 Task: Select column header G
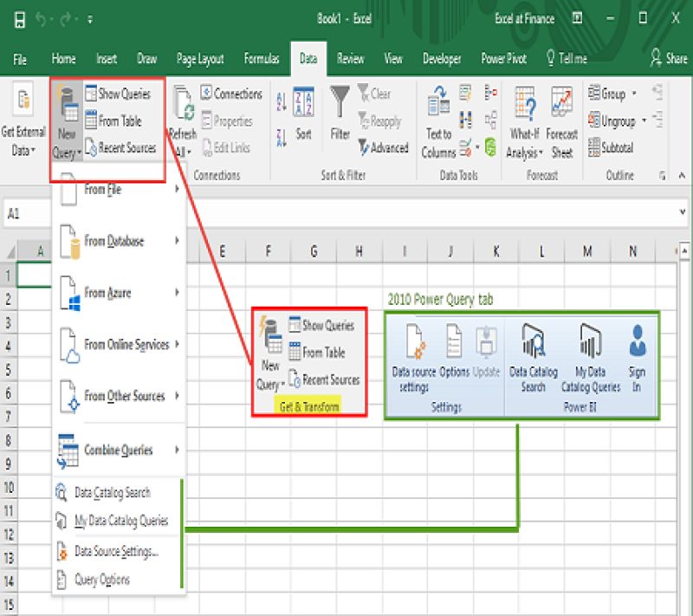coord(314,251)
